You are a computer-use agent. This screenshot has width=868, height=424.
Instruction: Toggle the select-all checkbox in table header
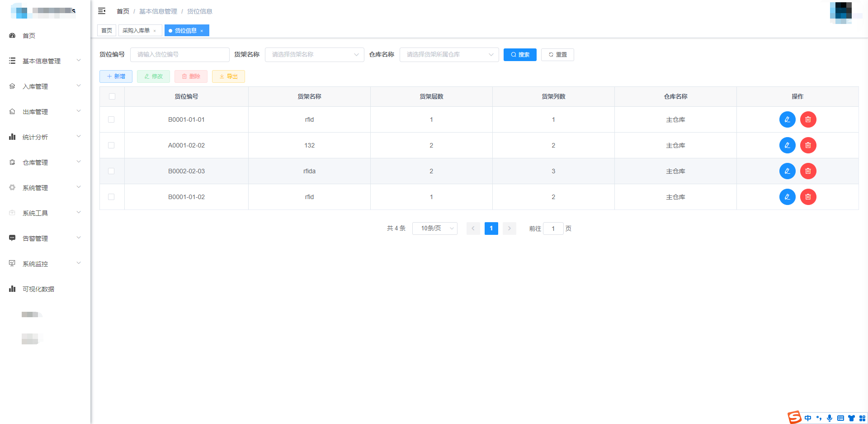[112, 96]
